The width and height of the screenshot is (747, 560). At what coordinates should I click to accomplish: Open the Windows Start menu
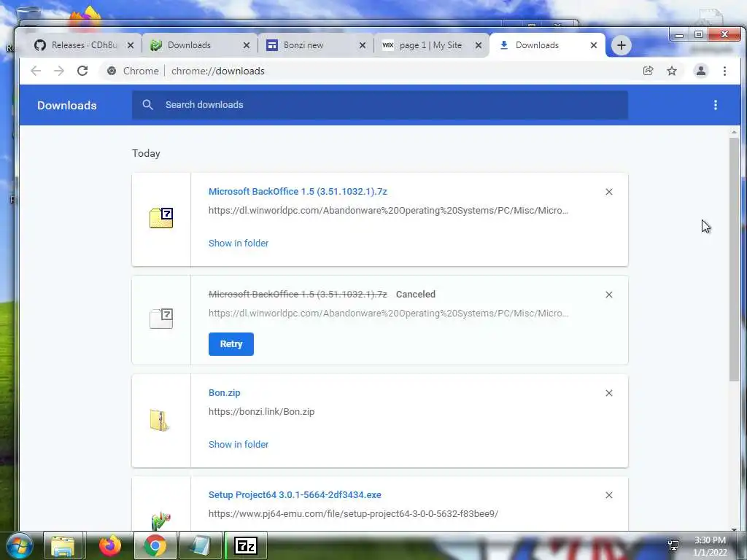[x=18, y=545]
